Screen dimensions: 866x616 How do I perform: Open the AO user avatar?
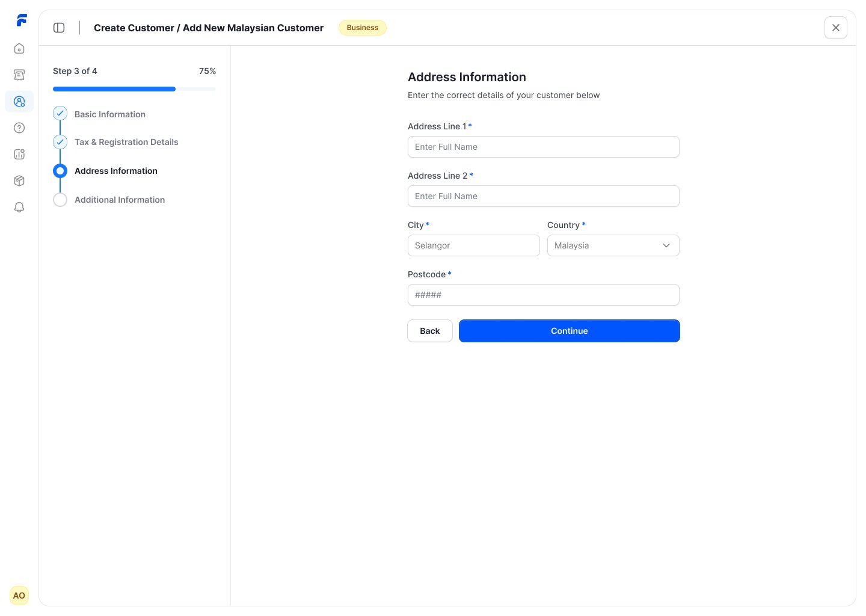(x=19, y=596)
